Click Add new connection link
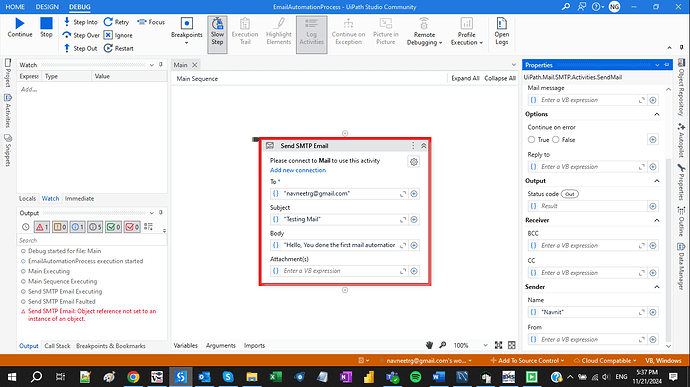 coord(298,170)
